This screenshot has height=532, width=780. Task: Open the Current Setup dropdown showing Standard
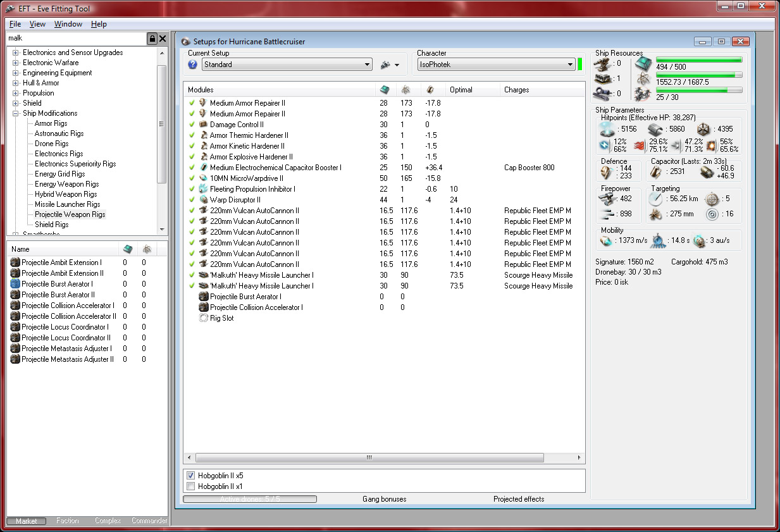(x=287, y=65)
